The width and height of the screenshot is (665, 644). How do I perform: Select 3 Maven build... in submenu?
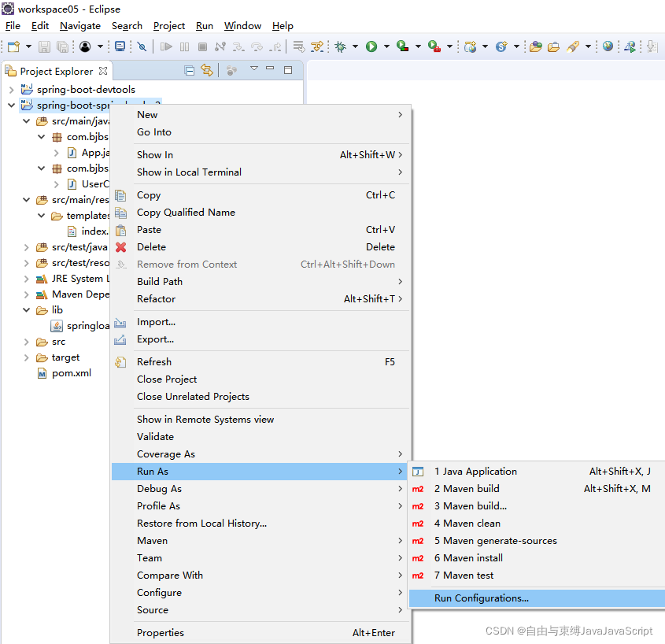537,506
